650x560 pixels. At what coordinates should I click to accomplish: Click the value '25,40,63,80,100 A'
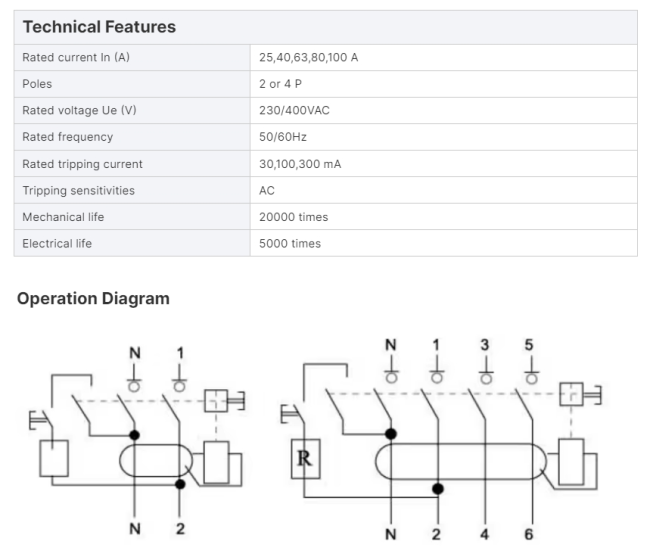(x=308, y=57)
